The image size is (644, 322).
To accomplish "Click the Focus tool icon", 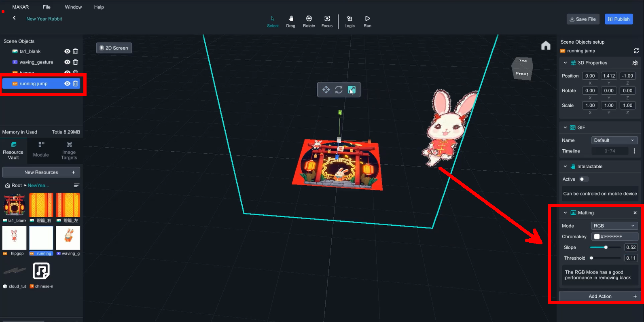I will coord(327,21).
